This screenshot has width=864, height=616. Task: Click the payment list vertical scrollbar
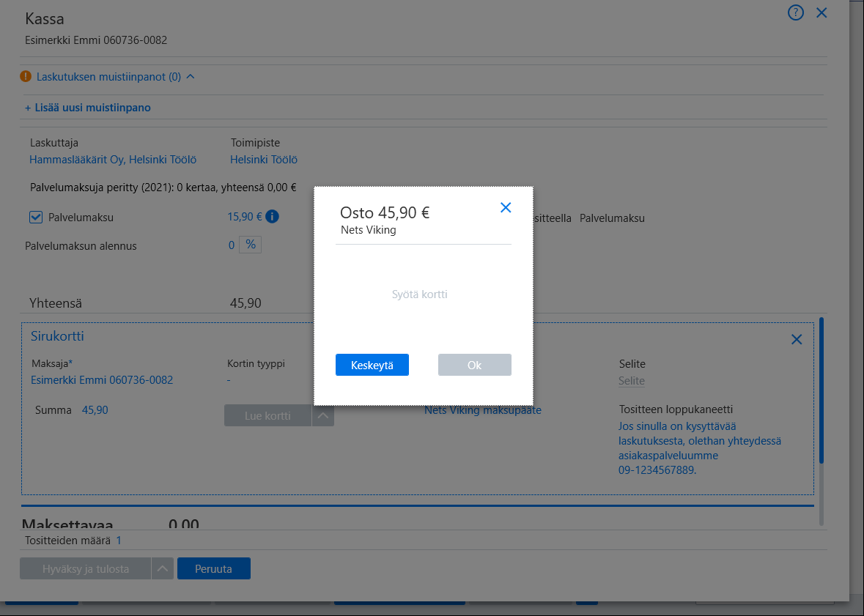[821, 421]
